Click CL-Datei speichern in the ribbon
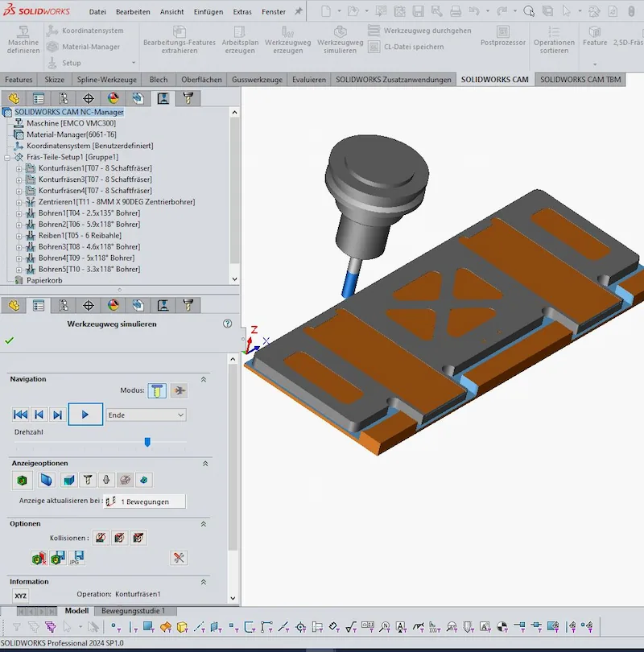The height and width of the screenshot is (652, 644). [x=407, y=47]
